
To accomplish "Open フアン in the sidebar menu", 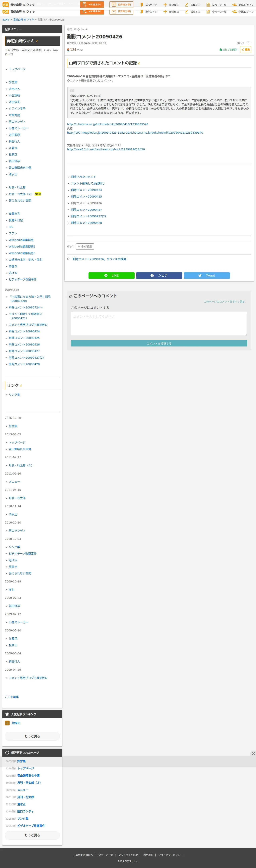I will point(13,234).
